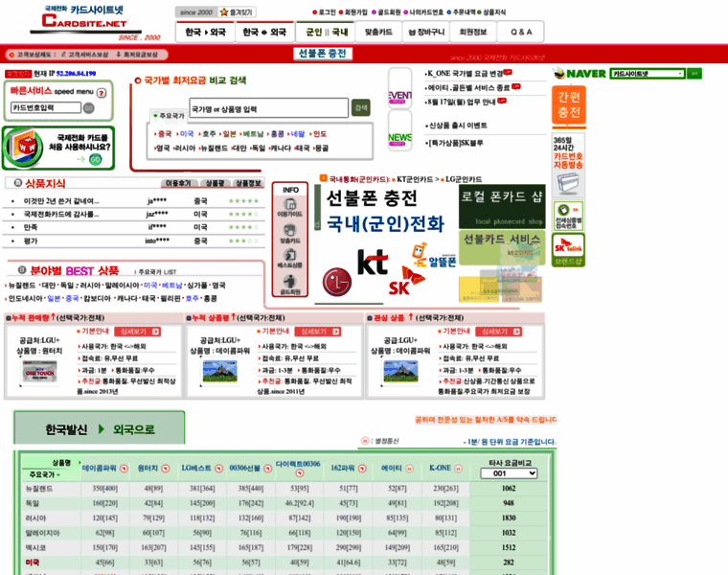Click the 베트남 link in the country search list

tap(254, 134)
